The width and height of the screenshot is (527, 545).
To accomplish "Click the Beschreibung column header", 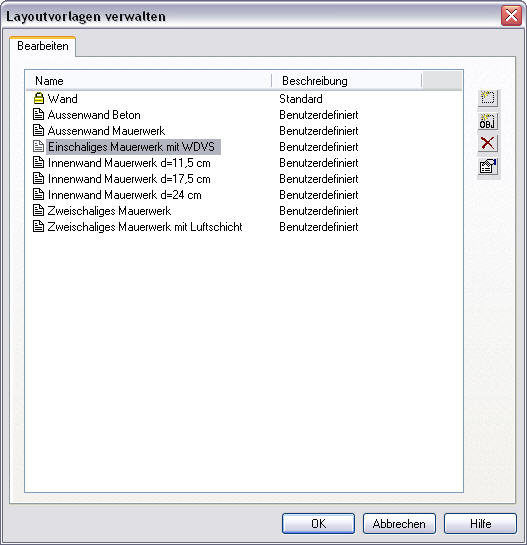I will [347, 81].
